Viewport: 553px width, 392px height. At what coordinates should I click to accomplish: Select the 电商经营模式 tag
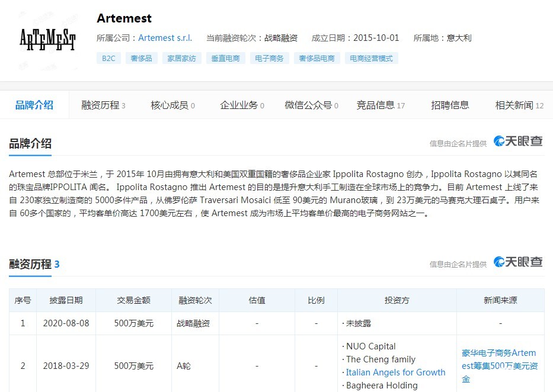click(x=370, y=58)
